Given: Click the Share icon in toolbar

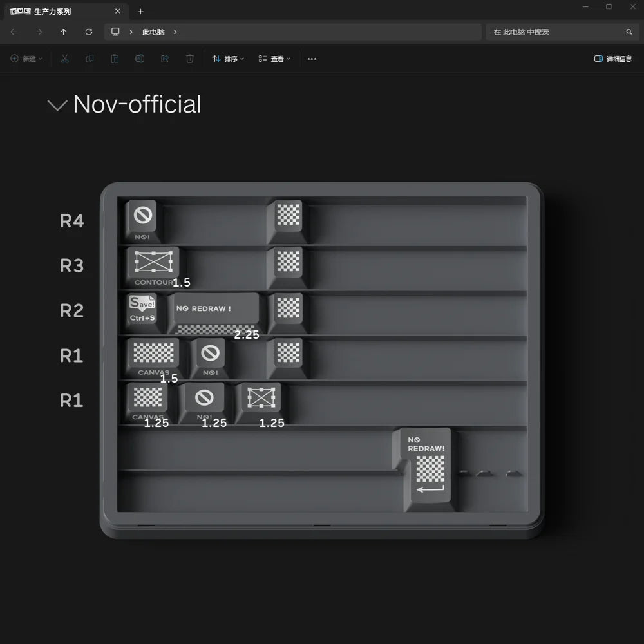Looking at the screenshot, I should [x=164, y=59].
